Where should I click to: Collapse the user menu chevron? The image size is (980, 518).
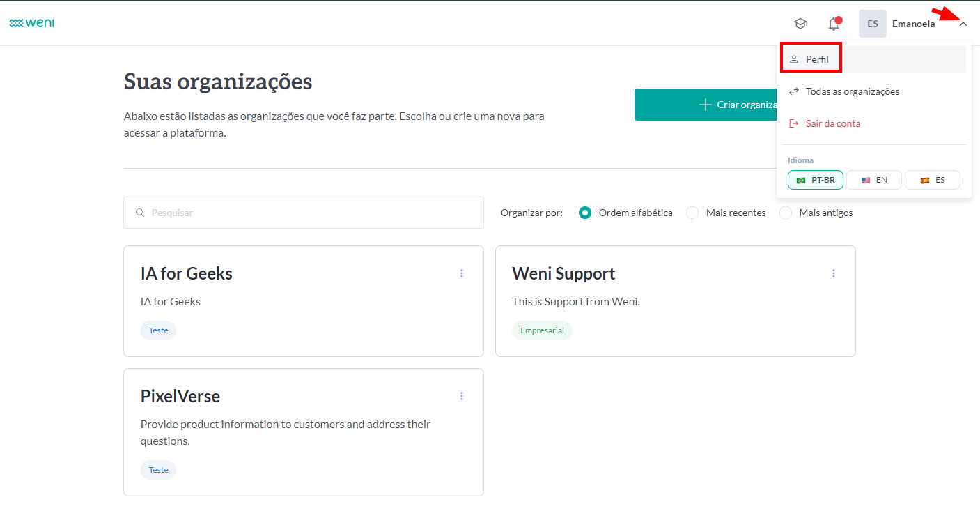point(963,24)
